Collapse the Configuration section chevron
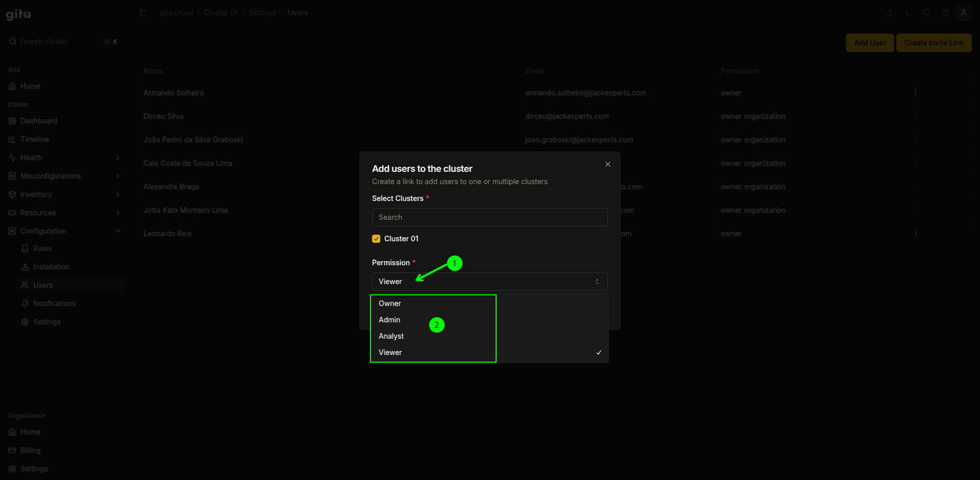Screen dimensions: 980x480 coord(118,231)
